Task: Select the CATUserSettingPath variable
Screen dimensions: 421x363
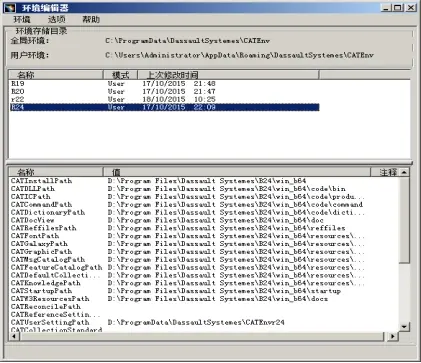Action: (50, 322)
